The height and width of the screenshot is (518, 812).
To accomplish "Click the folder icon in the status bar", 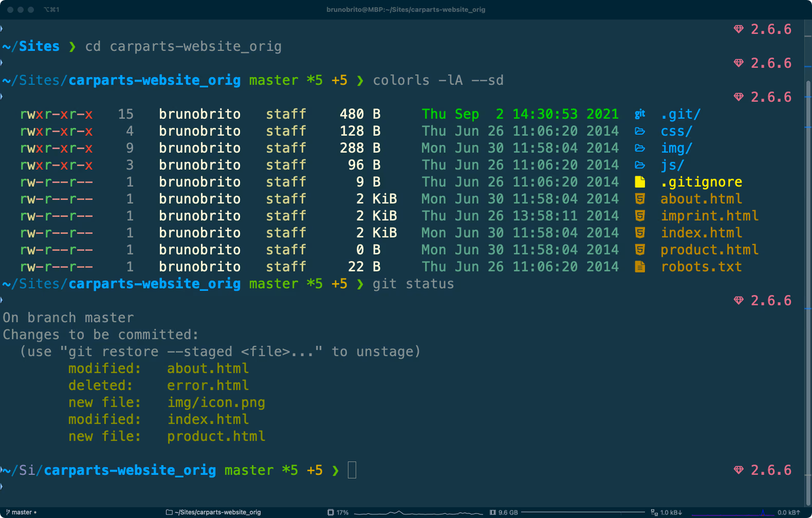I will [169, 512].
